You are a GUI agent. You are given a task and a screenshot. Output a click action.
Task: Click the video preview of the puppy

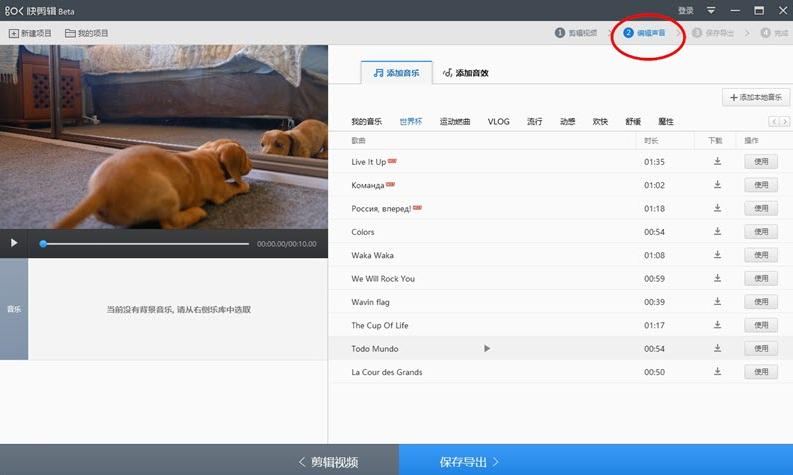(x=164, y=137)
